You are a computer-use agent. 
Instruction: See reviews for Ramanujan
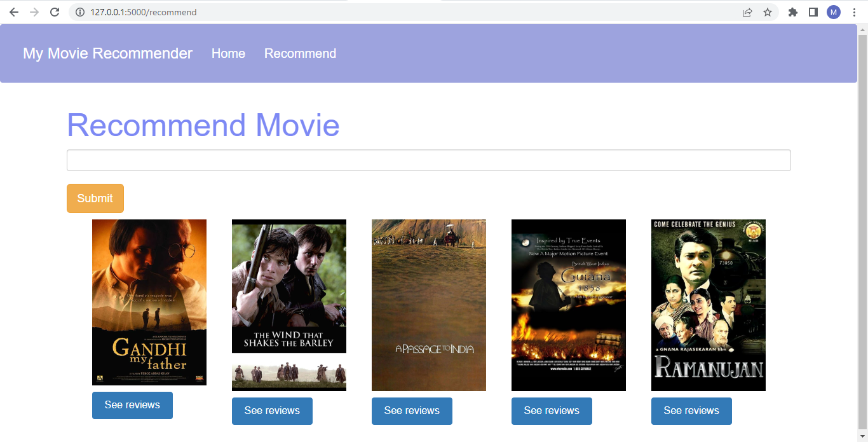(691, 411)
